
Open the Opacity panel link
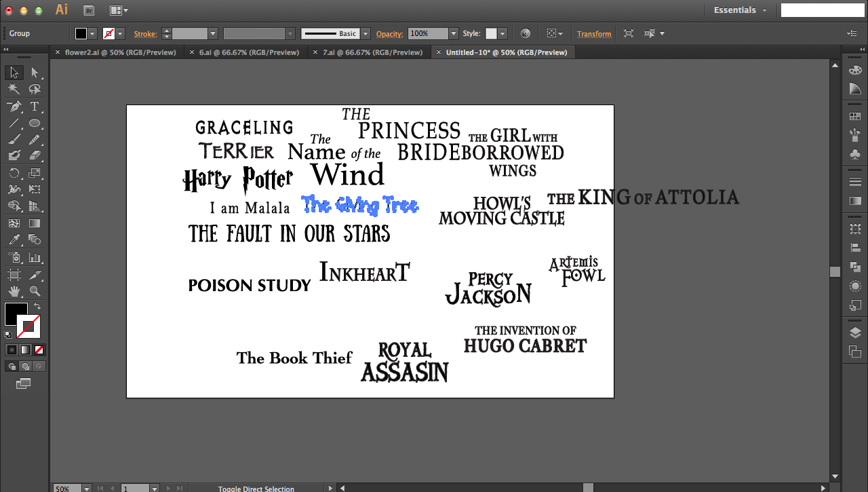click(x=390, y=34)
